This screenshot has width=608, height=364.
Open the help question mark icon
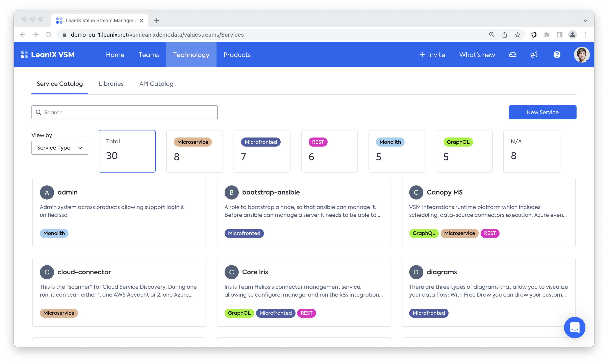(x=557, y=55)
